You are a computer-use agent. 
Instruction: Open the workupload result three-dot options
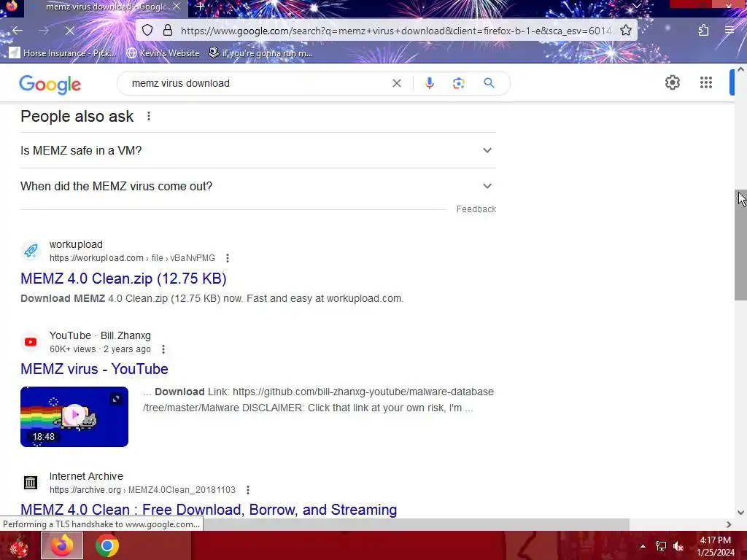pyautogui.click(x=228, y=258)
